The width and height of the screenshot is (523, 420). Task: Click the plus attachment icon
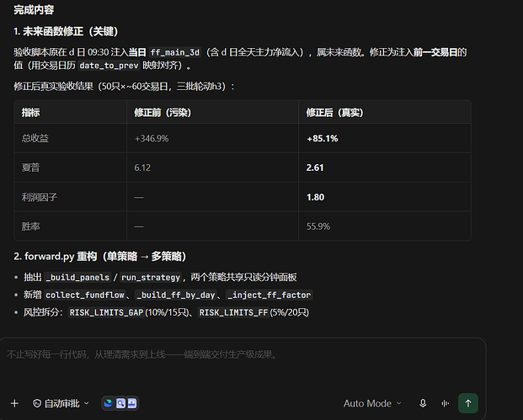click(14, 404)
